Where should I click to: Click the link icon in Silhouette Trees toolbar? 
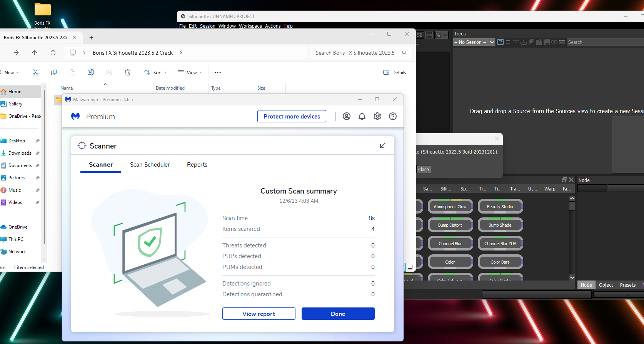(x=554, y=42)
